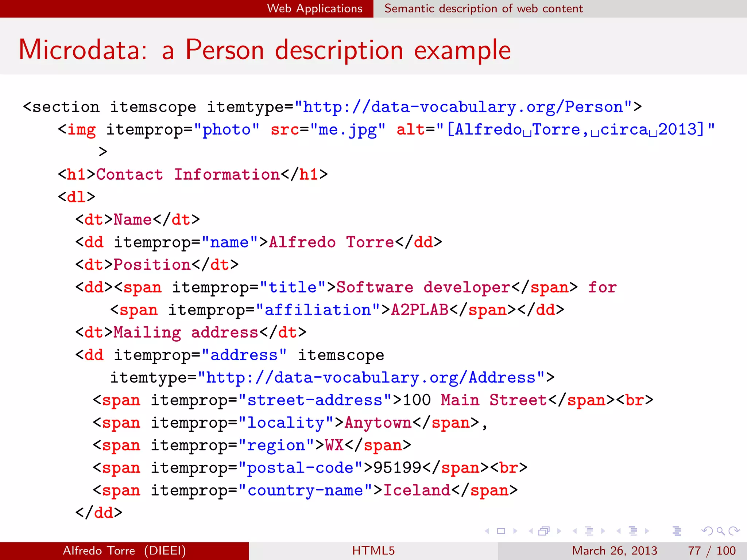Click the 'WX' region text
Screen dimensions: 747x560
coord(334,445)
